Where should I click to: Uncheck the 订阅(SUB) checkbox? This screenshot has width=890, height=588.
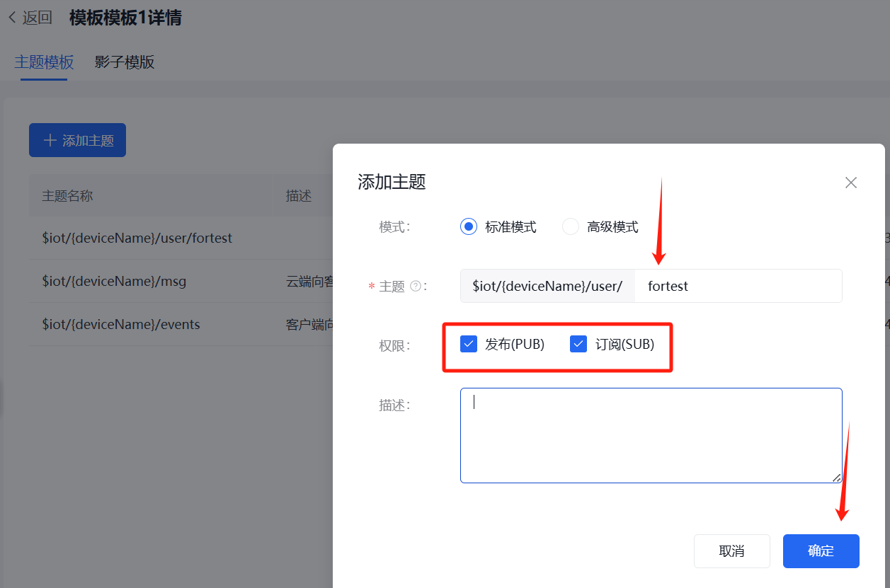tap(578, 345)
